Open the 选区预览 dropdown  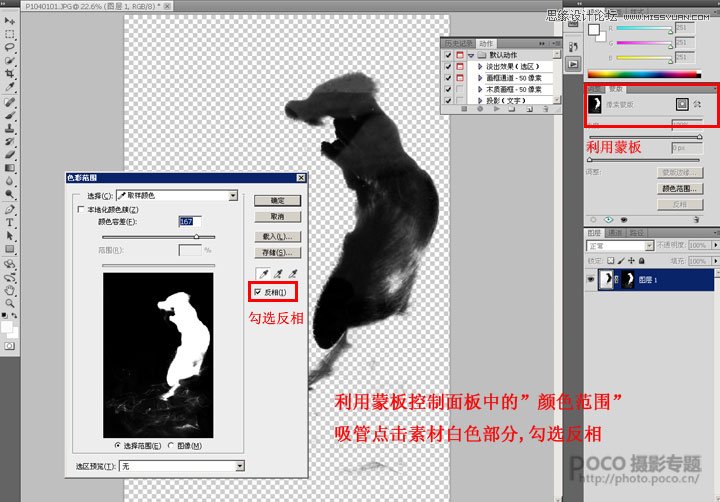point(240,466)
